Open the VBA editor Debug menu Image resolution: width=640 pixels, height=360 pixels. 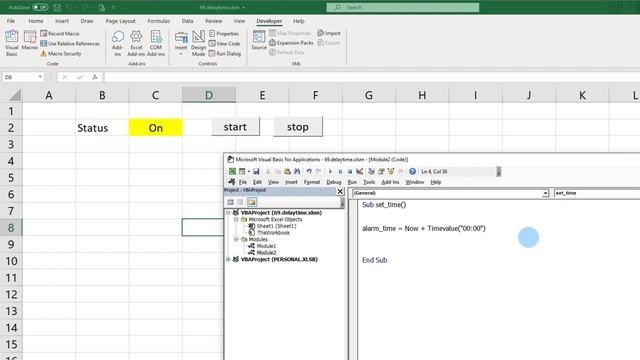[x=333, y=182]
